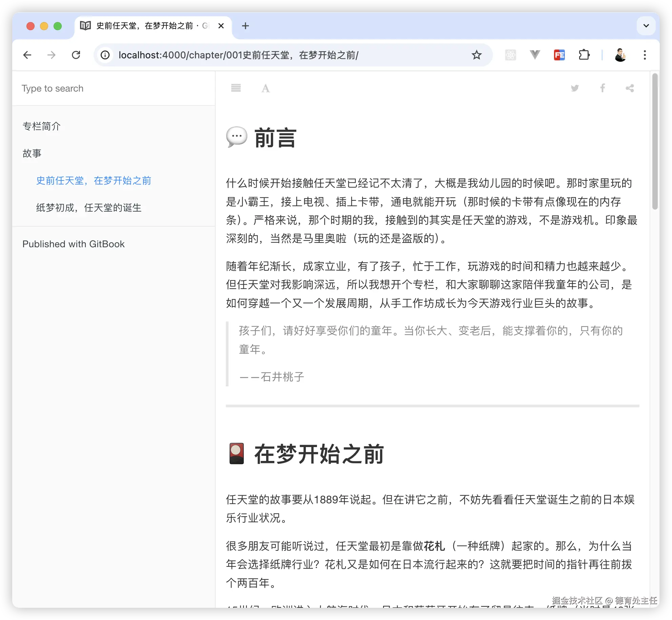Bookmark this page with star icon
This screenshot has height=620, width=672.
click(476, 55)
